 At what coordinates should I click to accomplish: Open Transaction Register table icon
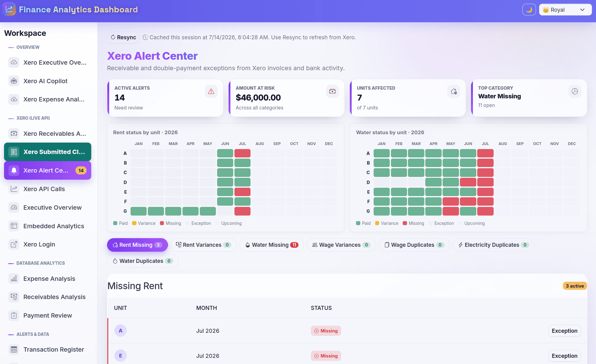tap(14, 349)
